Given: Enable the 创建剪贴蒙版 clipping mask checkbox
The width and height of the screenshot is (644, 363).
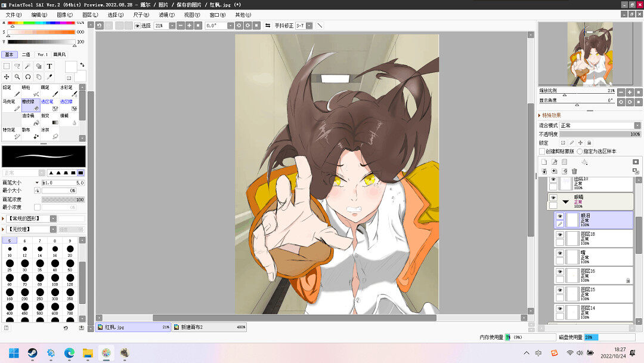Looking at the screenshot, I should pos(542,152).
